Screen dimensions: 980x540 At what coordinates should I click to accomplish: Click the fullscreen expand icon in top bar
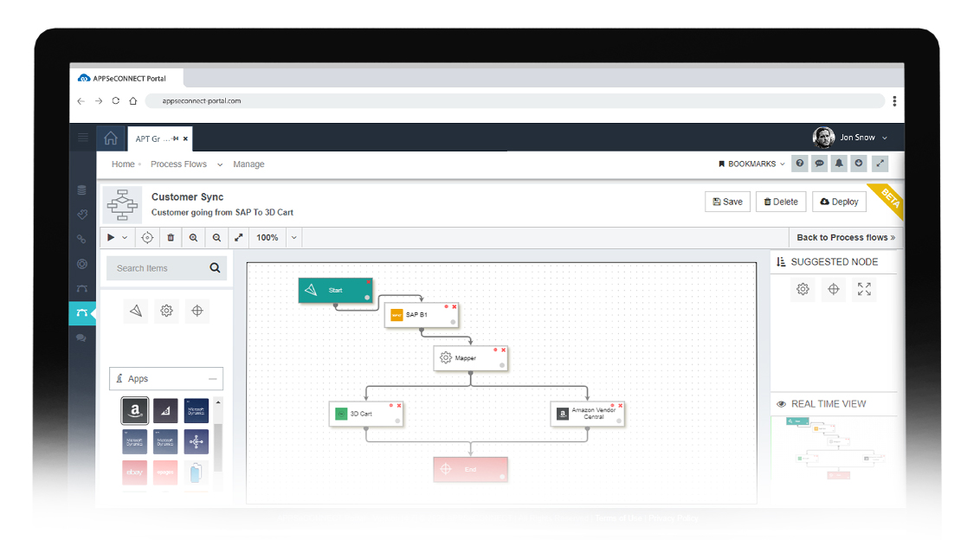880,164
